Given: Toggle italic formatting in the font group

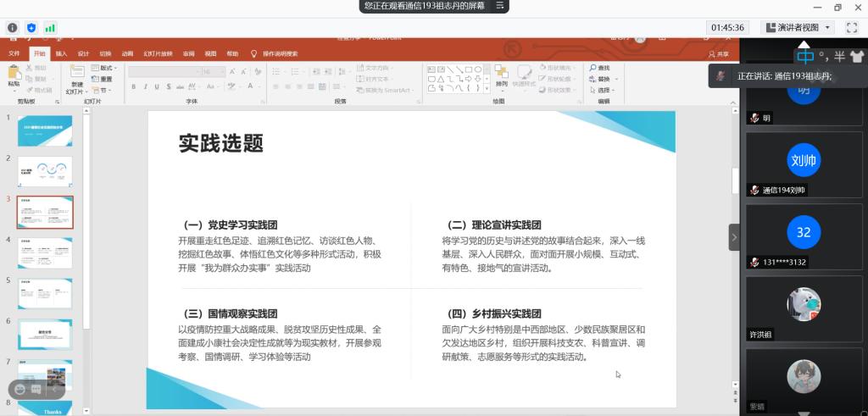Looking at the screenshot, I should (x=145, y=86).
